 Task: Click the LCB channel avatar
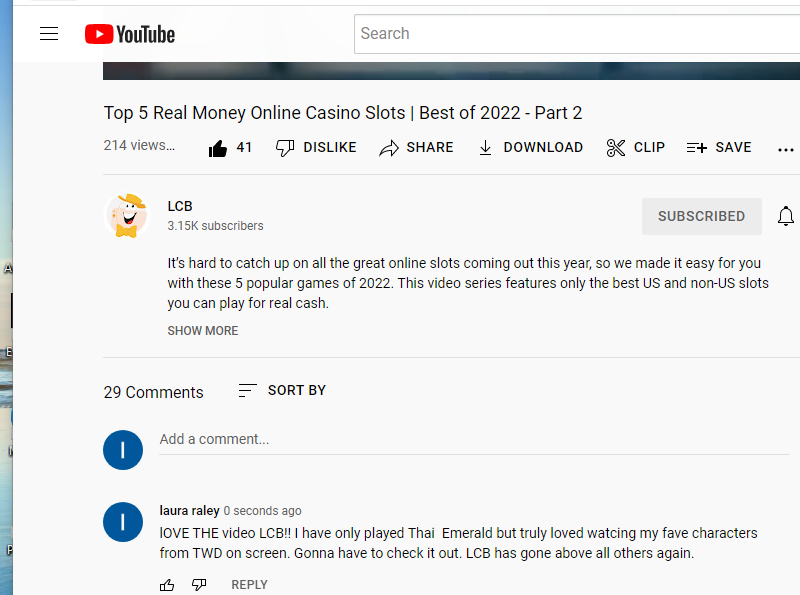127,216
